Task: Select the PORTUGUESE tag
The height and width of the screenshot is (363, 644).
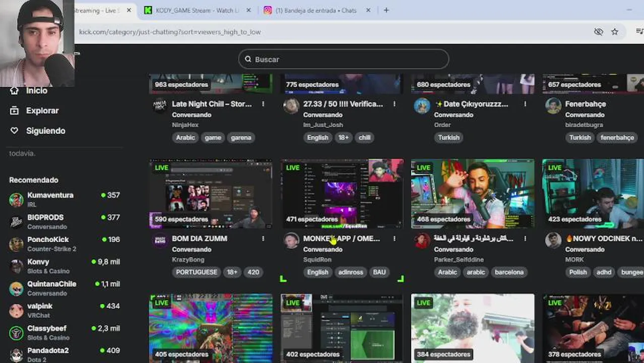Action: click(197, 272)
